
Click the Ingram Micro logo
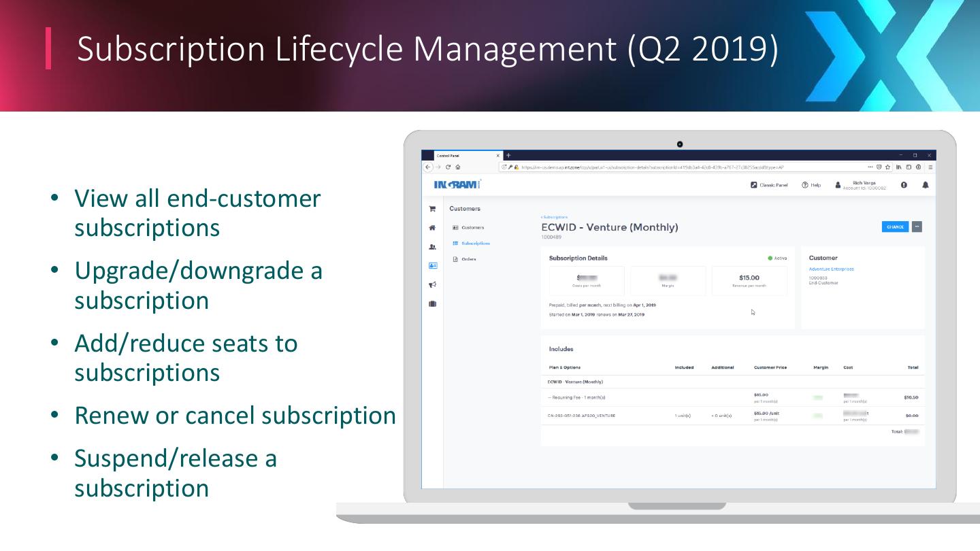coord(457,184)
